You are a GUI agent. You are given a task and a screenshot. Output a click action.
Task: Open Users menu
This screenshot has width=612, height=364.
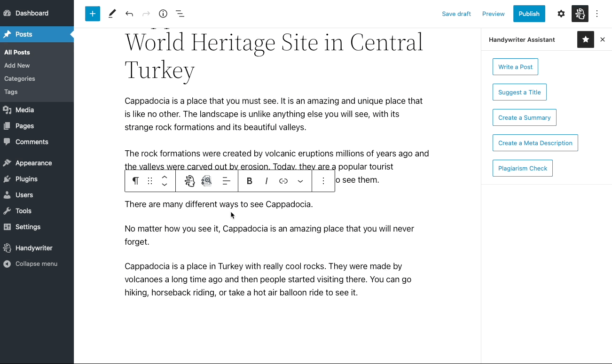pos(37,195)
